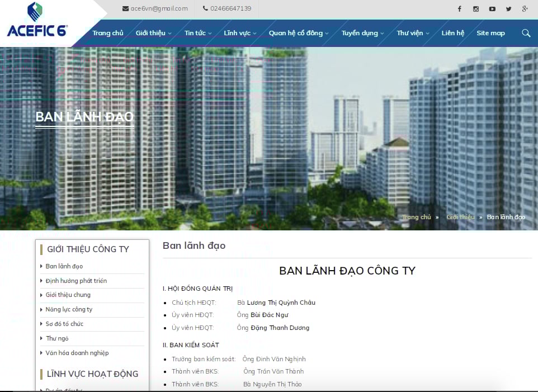Click Giới thiệu in the breadcrumb trail
The width and height of the screenshot is (538, 392).
tap(460, 217)
